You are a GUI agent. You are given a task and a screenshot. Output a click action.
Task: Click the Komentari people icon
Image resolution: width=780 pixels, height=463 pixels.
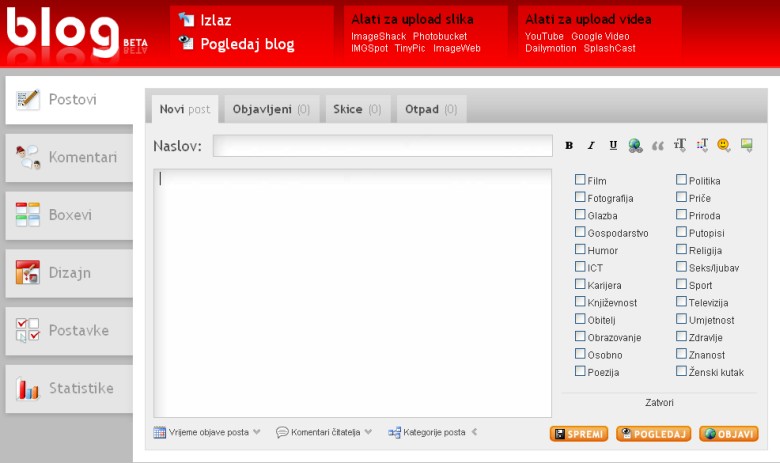tap(27, 157)
